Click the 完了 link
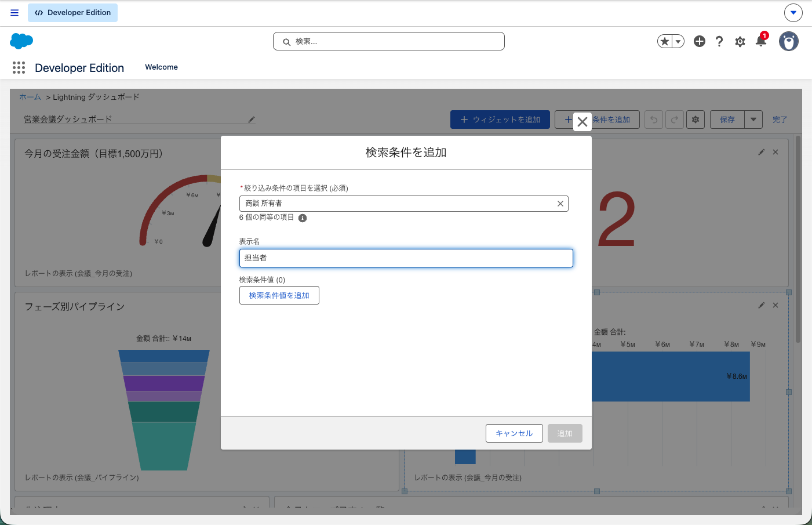This screenshot has width=812, height=525. 780,120
